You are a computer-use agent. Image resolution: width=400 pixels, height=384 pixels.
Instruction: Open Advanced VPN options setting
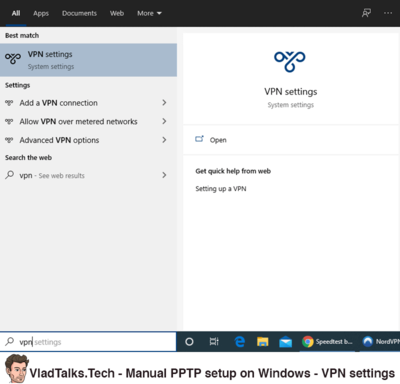click(88, 140)
